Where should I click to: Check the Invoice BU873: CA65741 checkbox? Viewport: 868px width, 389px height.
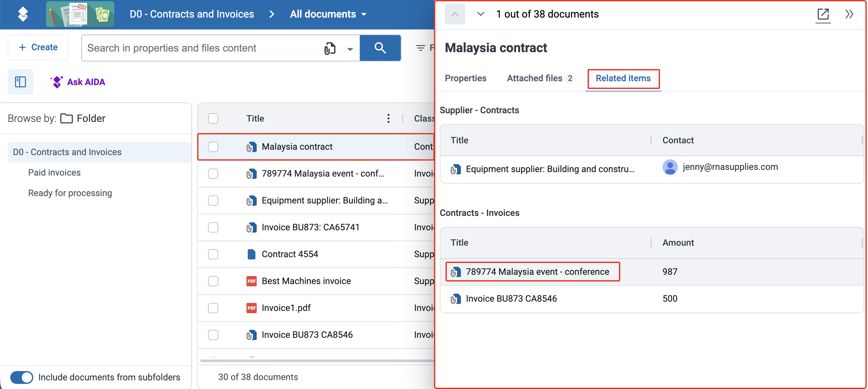[213, 227]
